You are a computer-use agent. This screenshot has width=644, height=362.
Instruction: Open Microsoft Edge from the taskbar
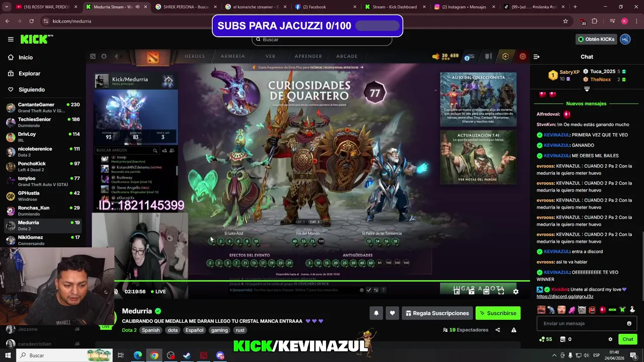pos(138,355)
